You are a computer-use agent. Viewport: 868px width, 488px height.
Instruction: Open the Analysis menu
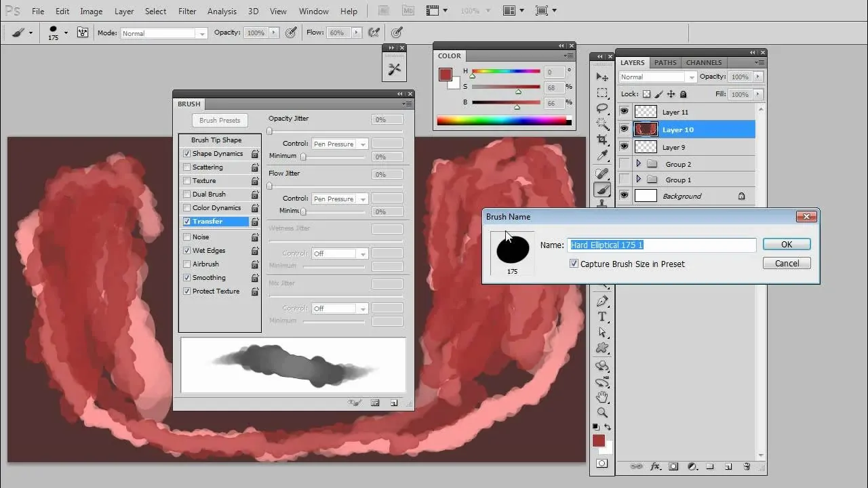222,11
